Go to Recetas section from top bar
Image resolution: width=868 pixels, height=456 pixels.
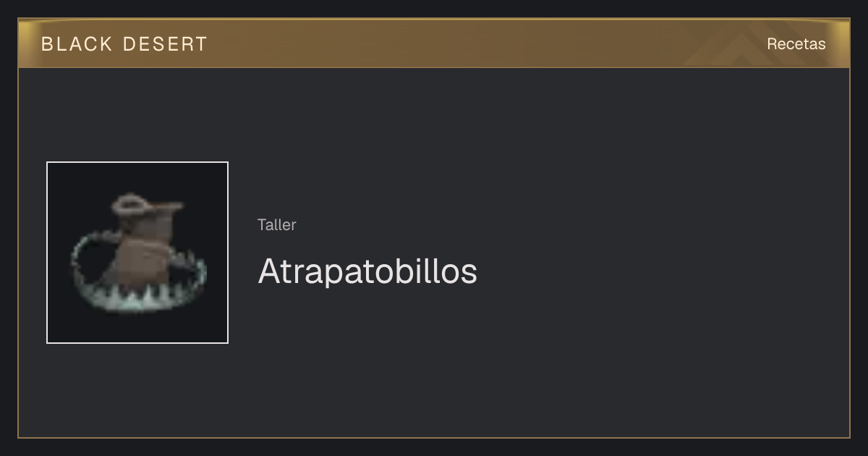pyautogui.click(x=796, y=43)
